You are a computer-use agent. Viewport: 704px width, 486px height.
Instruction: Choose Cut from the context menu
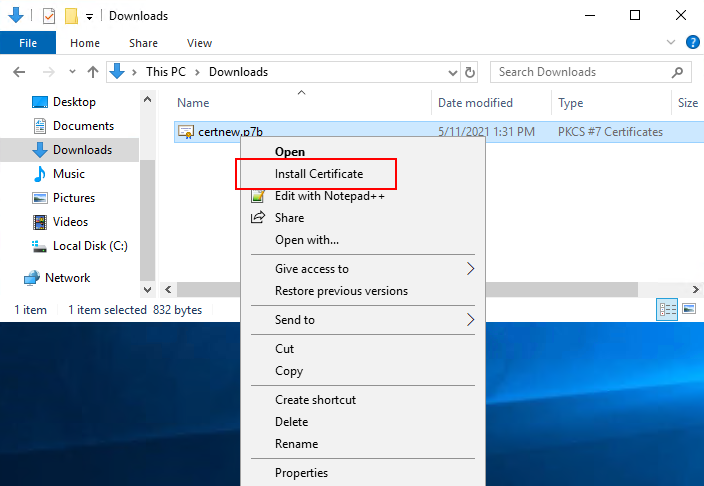(x=363, y=349)
